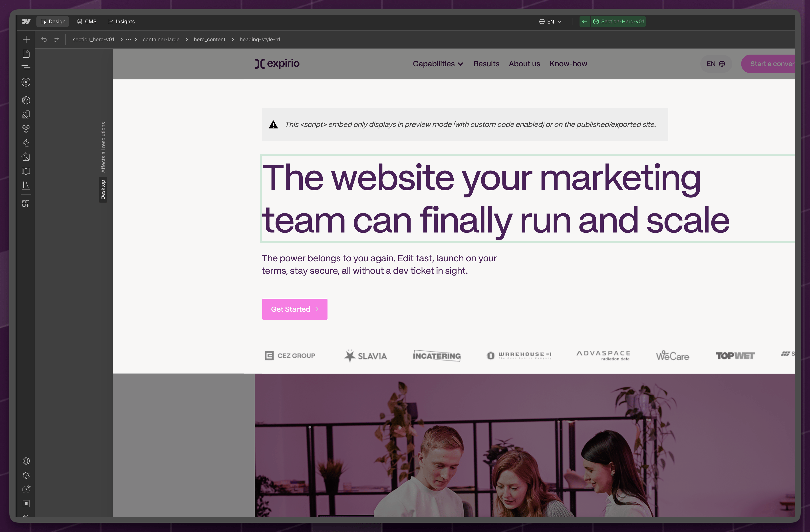The height and width of the screenshot is (532, 810).
Task: Click the page EN globe language button
Action: [x=716, y=64]
